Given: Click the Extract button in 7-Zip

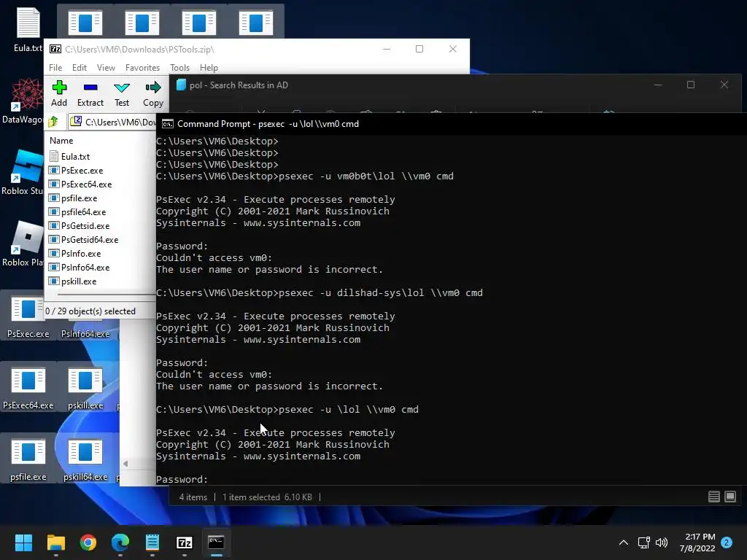Looking at the screenshot, I should point(90,94).
